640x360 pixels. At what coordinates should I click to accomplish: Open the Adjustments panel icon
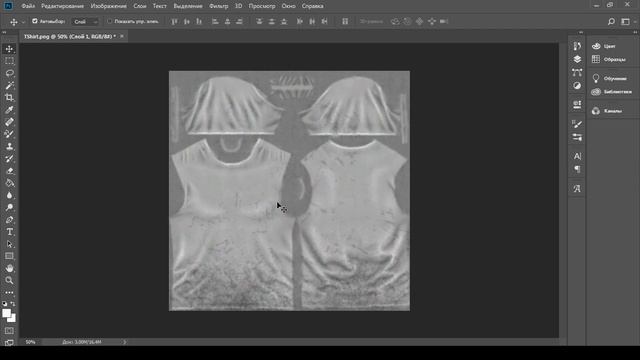click(x=577, y=86)
